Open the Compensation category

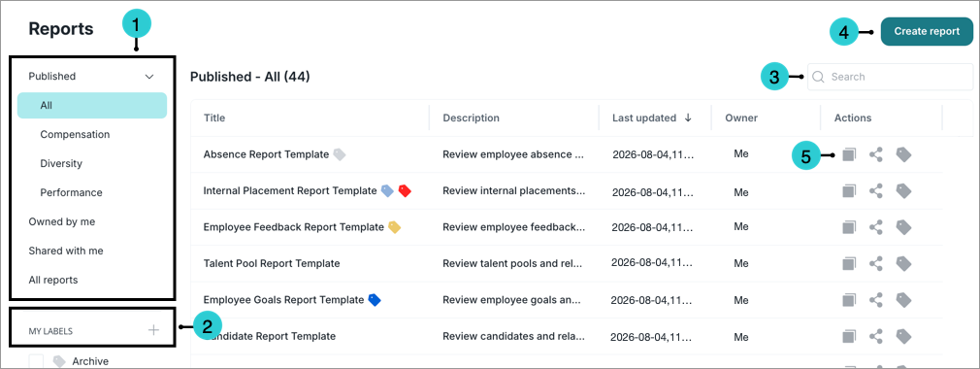point(75,134)
